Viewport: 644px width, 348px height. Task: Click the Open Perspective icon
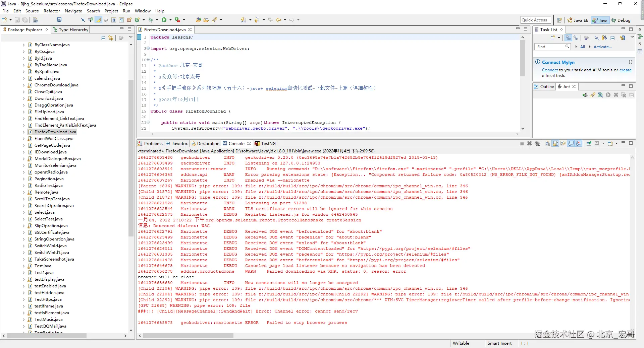tap(559, 20)
